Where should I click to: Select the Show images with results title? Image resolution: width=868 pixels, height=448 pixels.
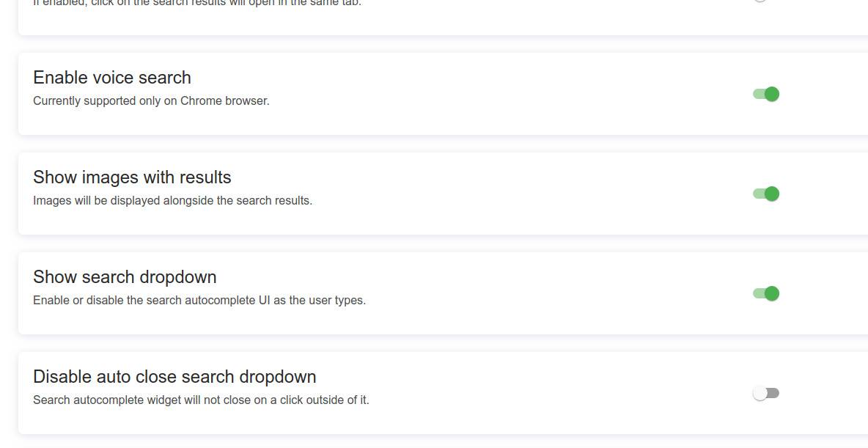click(132, 177)
